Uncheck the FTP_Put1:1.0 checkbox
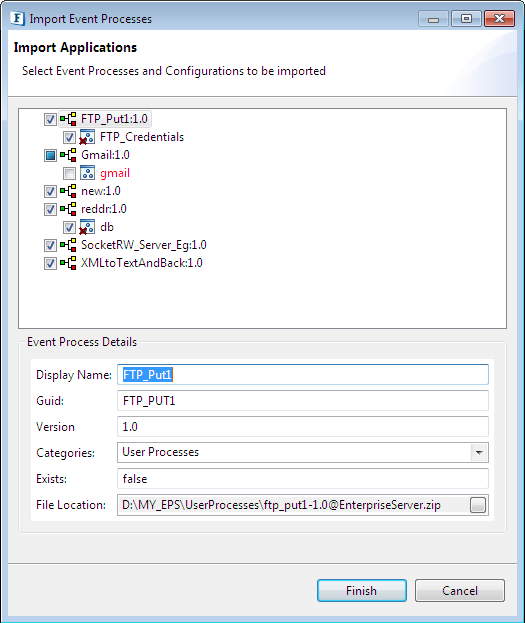The width and height of the screenshot is (525, 623). 50,119
